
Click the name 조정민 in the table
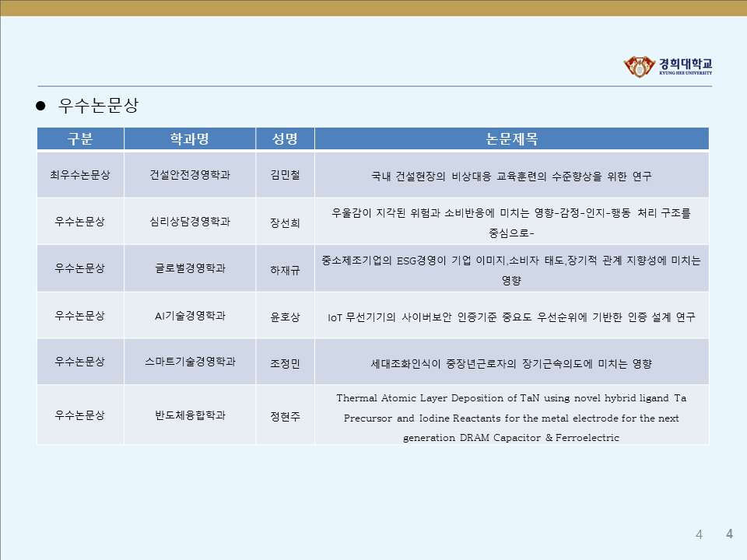click(285, 363)
